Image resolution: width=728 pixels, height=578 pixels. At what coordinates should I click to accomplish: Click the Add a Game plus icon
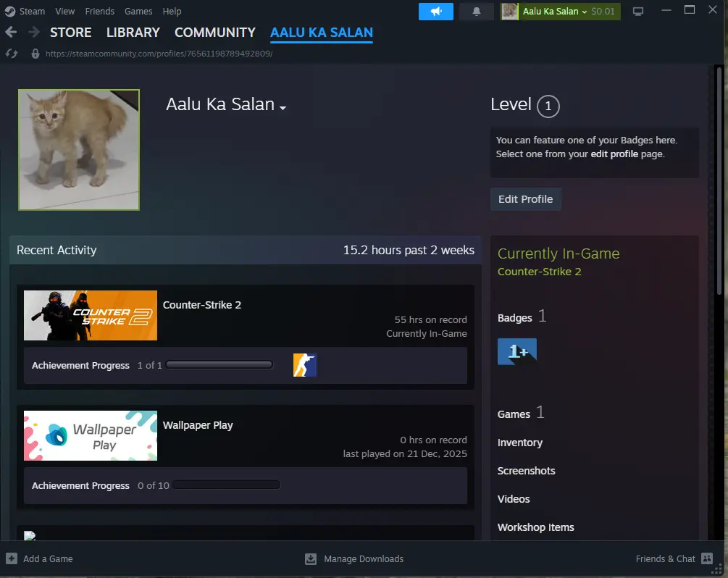tap(12, 558)
